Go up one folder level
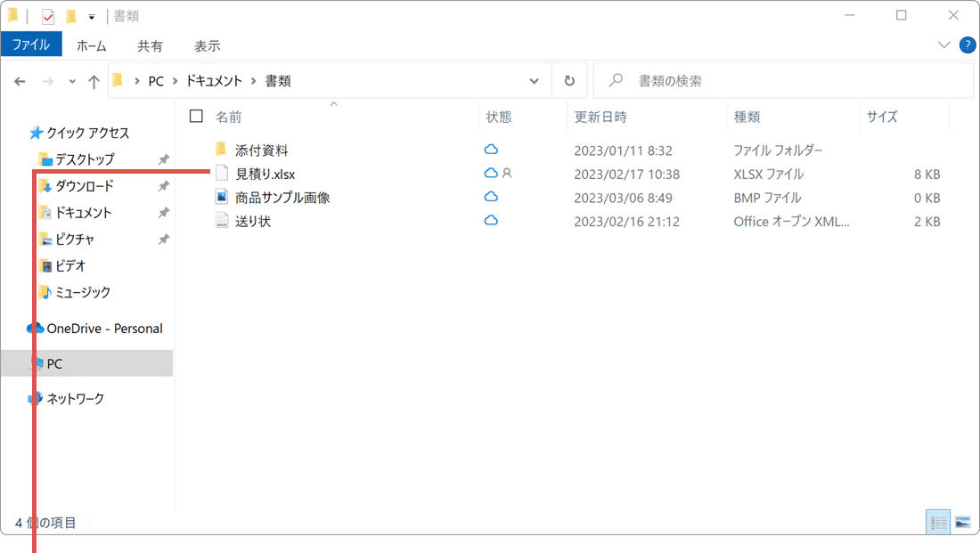The image size is (980, 553). click(x=94, y=81)
